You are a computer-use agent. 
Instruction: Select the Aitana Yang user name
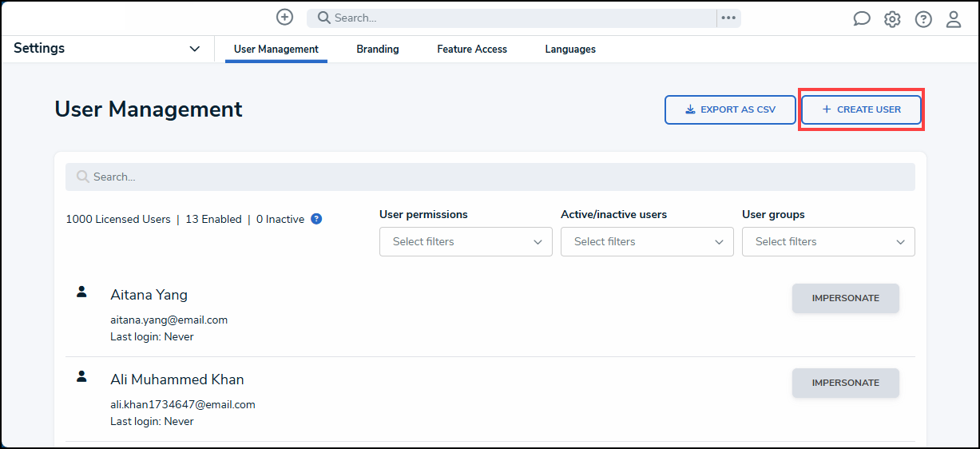point(149,295)
